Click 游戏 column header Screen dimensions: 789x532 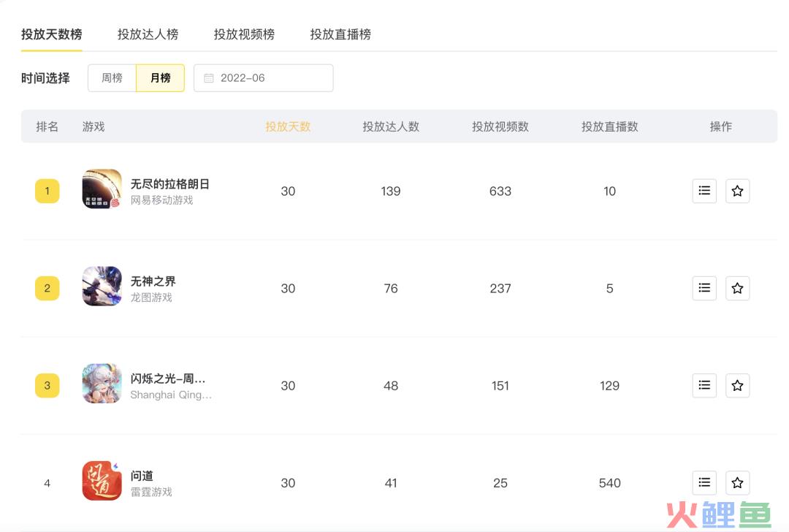tap(94, 127)
